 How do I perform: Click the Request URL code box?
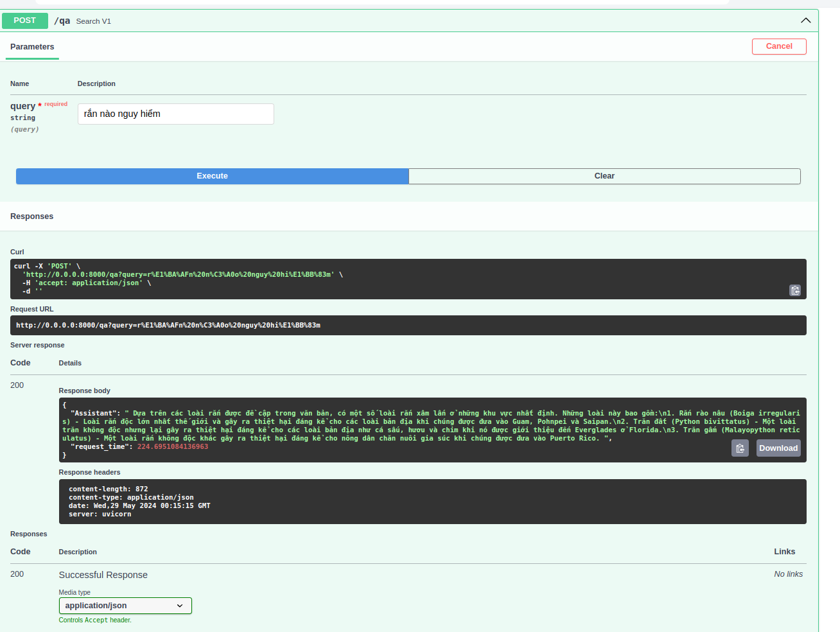tap(408, 325)
